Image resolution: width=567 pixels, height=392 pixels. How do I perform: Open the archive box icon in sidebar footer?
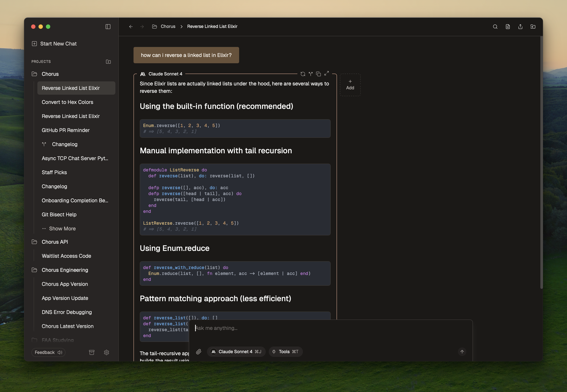coord(92,352)
